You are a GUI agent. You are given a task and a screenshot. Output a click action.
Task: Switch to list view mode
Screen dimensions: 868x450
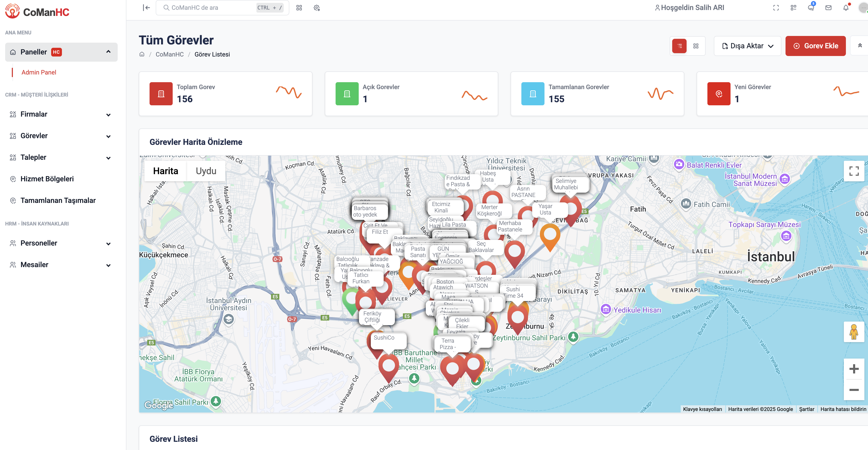pyautogui.click(x=679, y=46)
